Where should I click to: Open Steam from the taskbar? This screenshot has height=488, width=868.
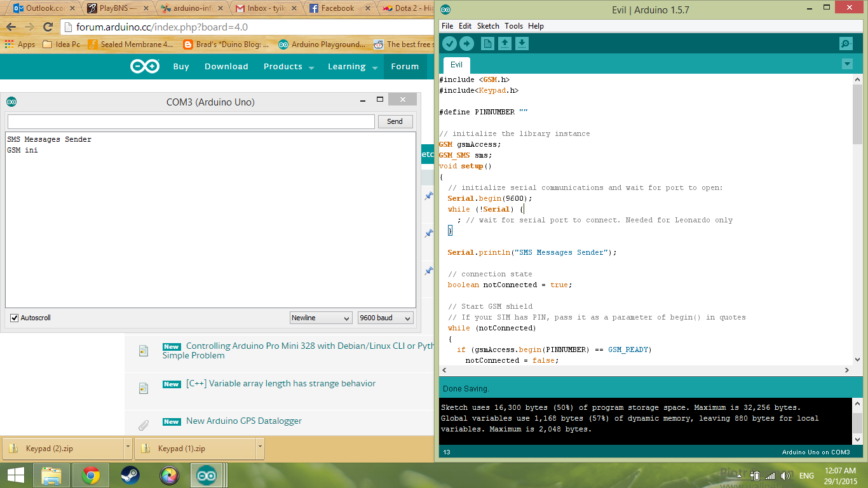point(130,475)
